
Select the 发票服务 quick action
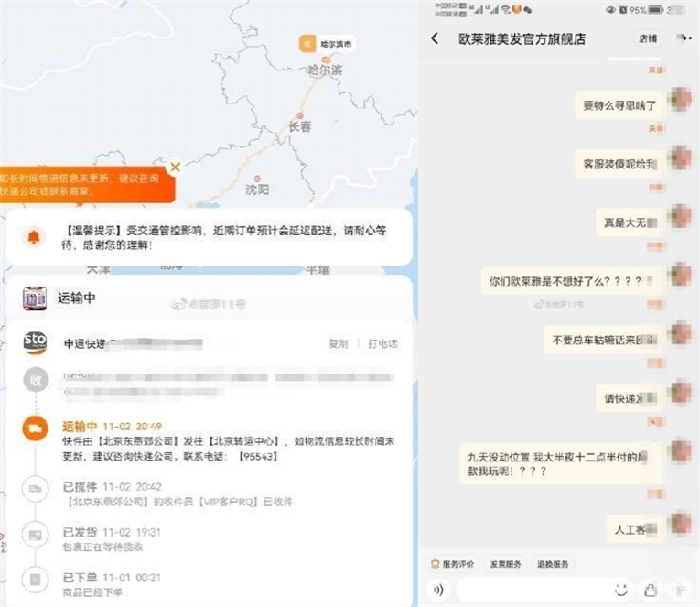pos(505,564)
